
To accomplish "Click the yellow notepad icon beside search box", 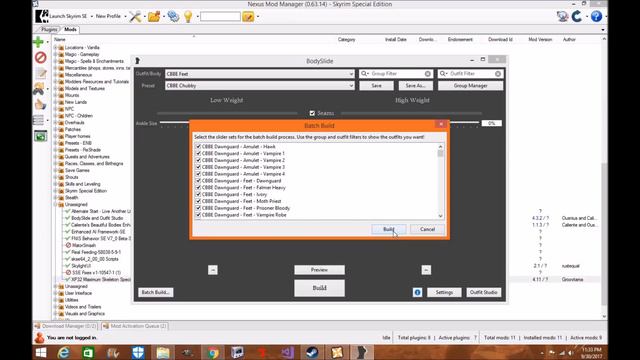I will [248, 17].
